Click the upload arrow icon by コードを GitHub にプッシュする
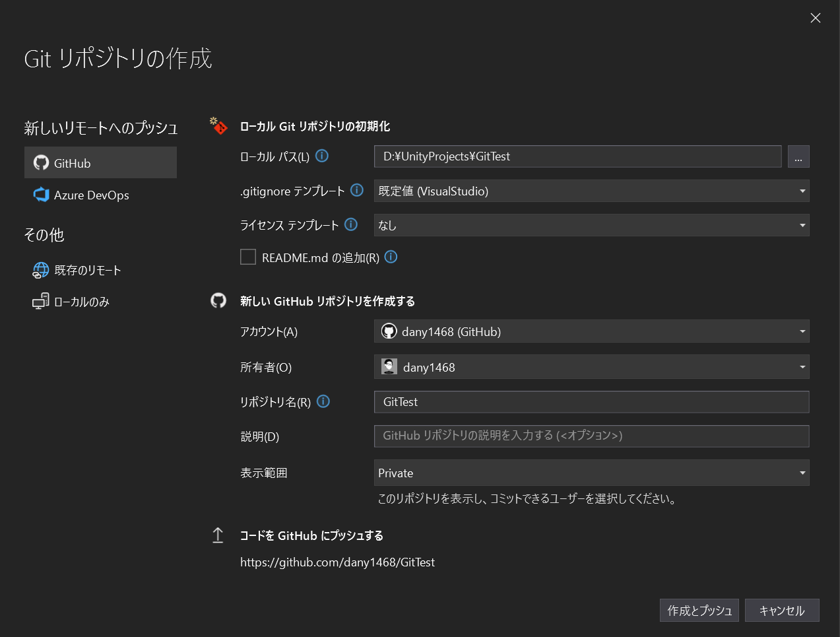This screenshot has width=840, height=637. pyautogui.click(x=218, y=535)
